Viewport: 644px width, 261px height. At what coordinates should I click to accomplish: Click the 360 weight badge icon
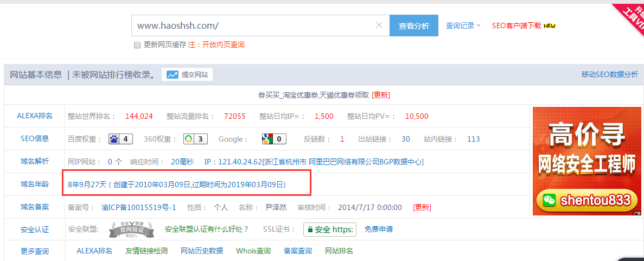(x=189, y=139)
